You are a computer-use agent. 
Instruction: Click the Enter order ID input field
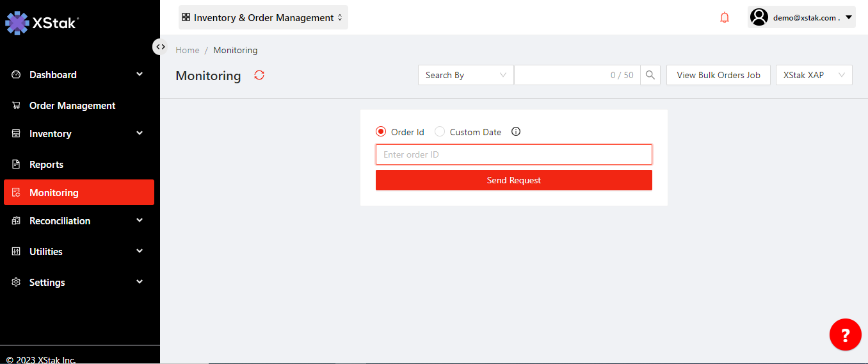pos(513,154)
